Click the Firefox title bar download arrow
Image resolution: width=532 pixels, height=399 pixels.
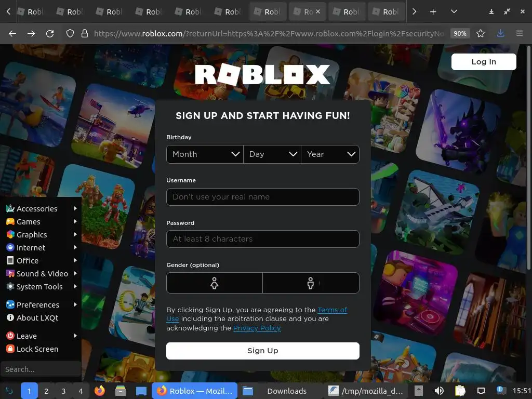[491, 12]
